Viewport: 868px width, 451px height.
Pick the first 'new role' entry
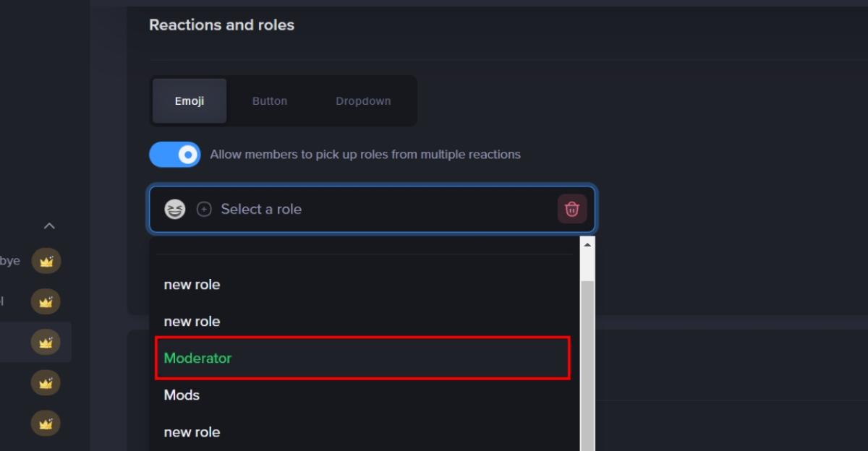(192, 284)
